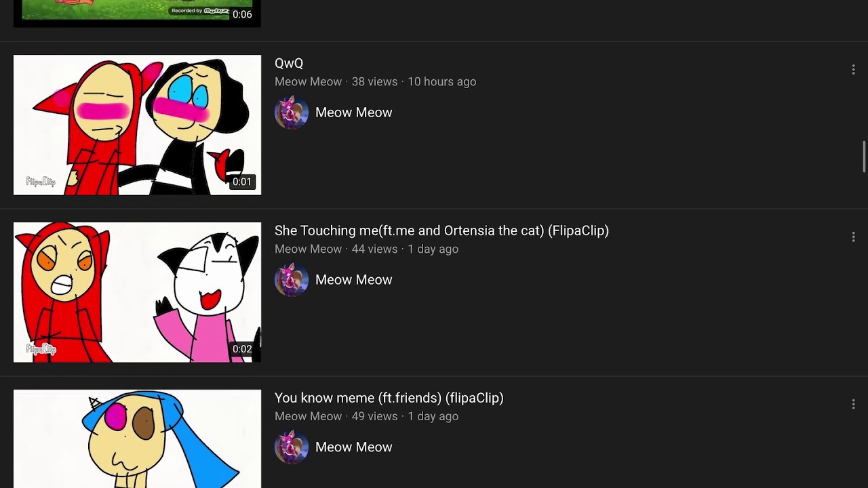Open more options for She Touching me video
This screenshot has height=488, width=868.
pos(853,237)
